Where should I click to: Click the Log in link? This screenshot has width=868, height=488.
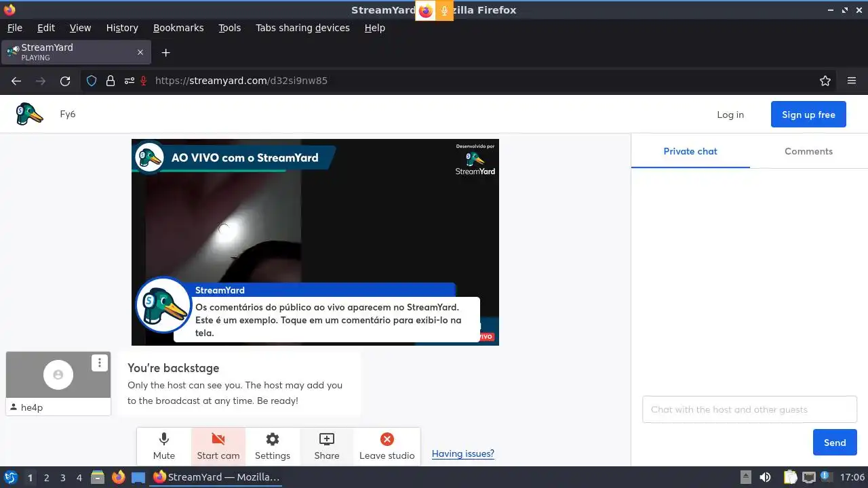coord(730,115)
